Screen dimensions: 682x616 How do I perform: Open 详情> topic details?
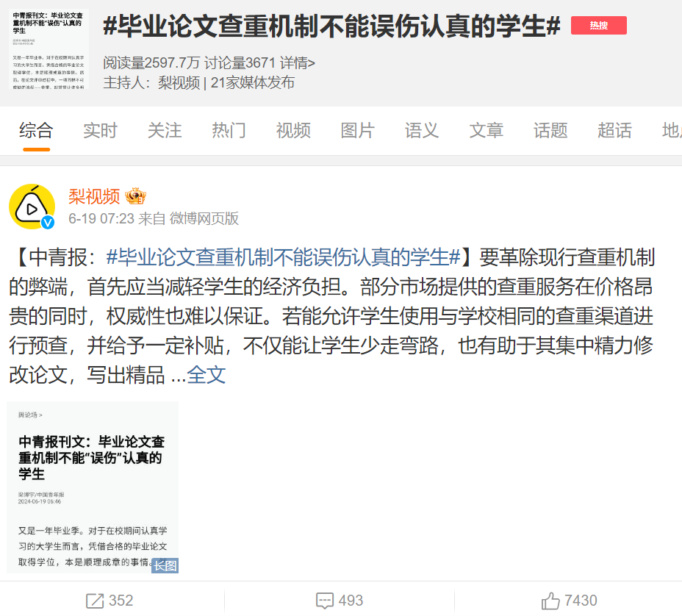pyautogui.click(x=297, y=63)
